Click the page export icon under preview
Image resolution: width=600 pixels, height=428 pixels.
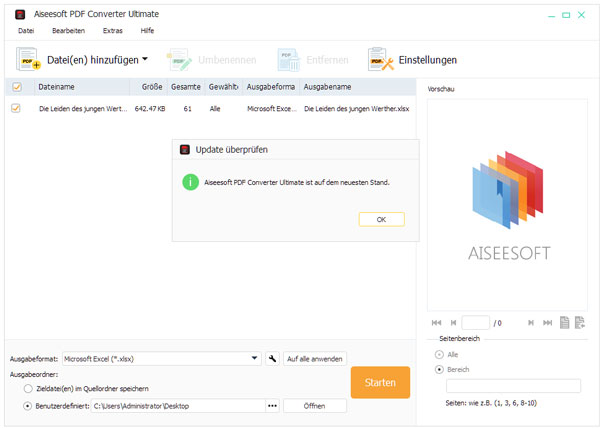tap(580, 322)
